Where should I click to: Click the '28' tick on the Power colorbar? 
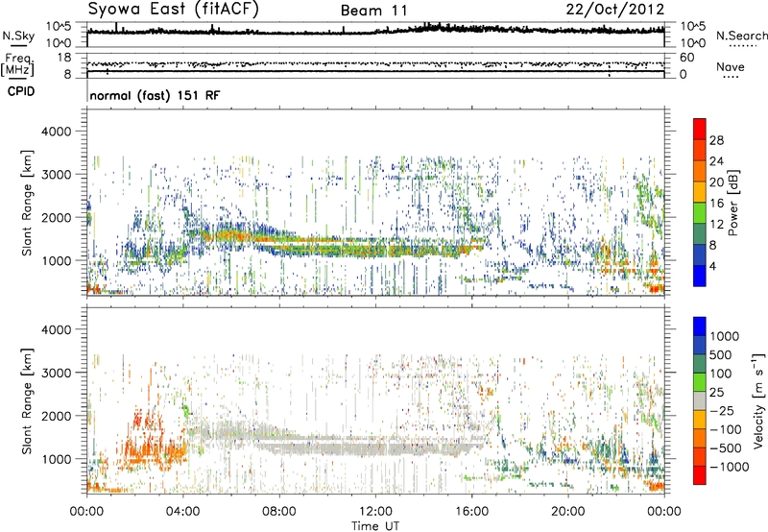click(716, 140)
